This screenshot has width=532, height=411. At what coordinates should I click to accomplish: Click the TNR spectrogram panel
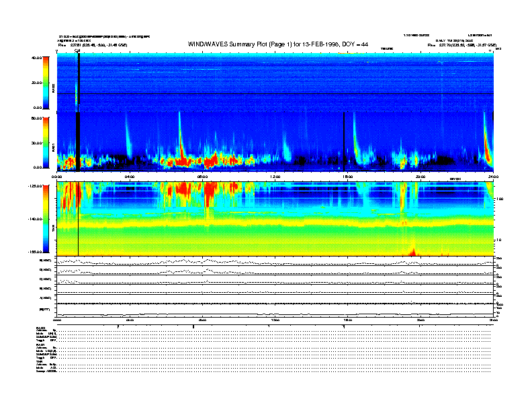pyautogui.click(x=275, y=219)
